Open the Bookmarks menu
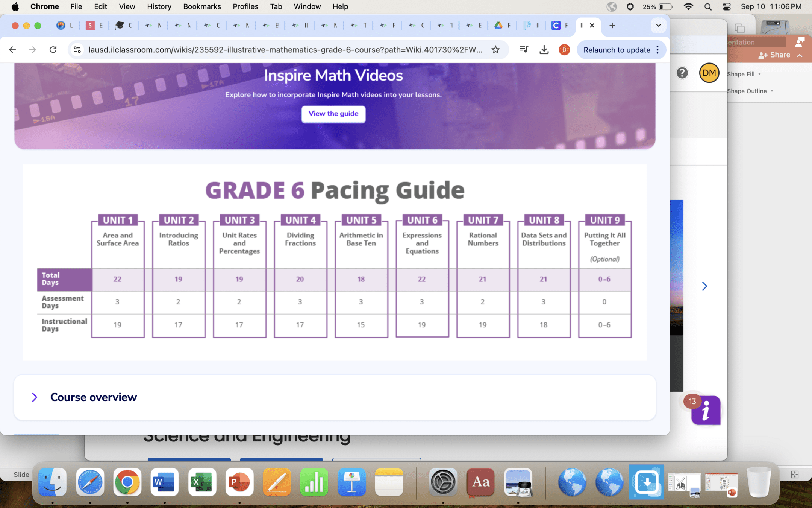The image size is (812, 508). pos(202,7)
